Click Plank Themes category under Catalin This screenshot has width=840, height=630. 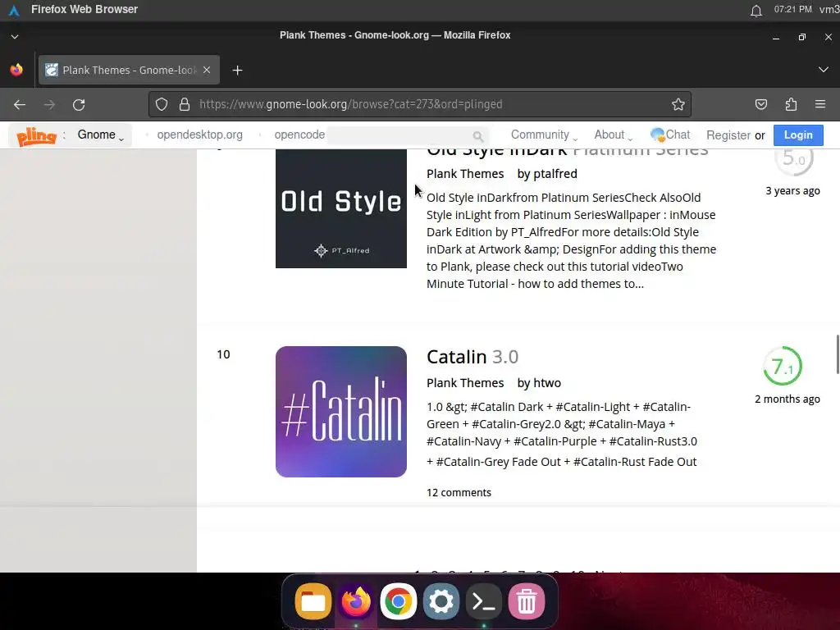pos(465,383)
